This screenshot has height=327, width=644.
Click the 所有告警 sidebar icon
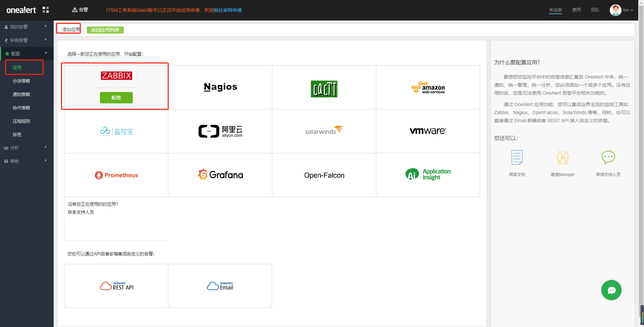tap(6, 40)
